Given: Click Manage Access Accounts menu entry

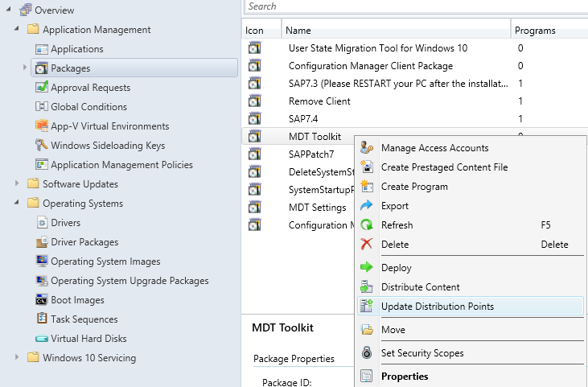Looking at the screenshot, I should [x=434, y=148].
